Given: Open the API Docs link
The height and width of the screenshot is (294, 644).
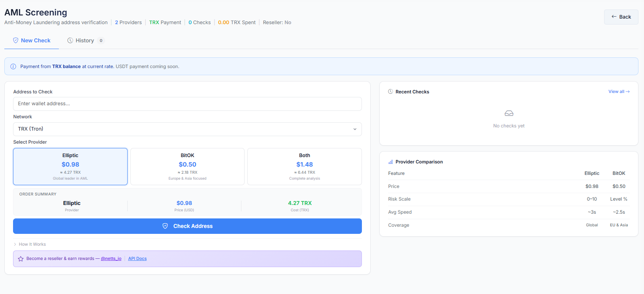Looking at the screenshot, I should [137, 259].
